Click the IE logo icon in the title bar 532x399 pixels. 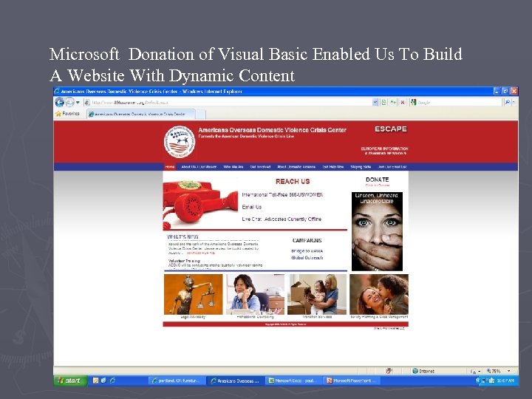coord(57,92)
